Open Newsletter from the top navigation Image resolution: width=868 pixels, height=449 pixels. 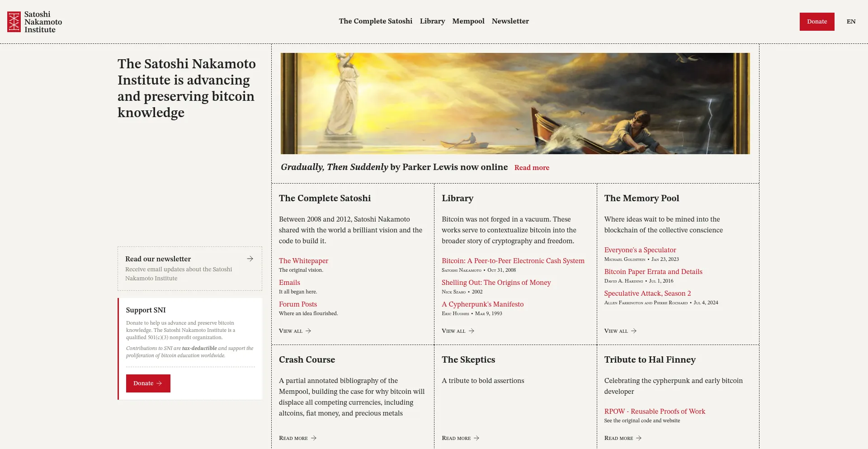[x=510, y=21]
